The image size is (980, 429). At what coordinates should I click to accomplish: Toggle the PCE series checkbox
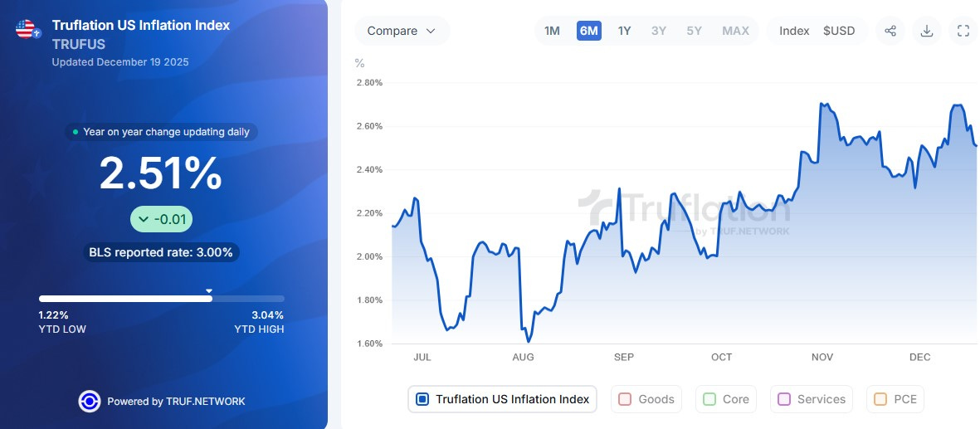[x=880, y=399]
